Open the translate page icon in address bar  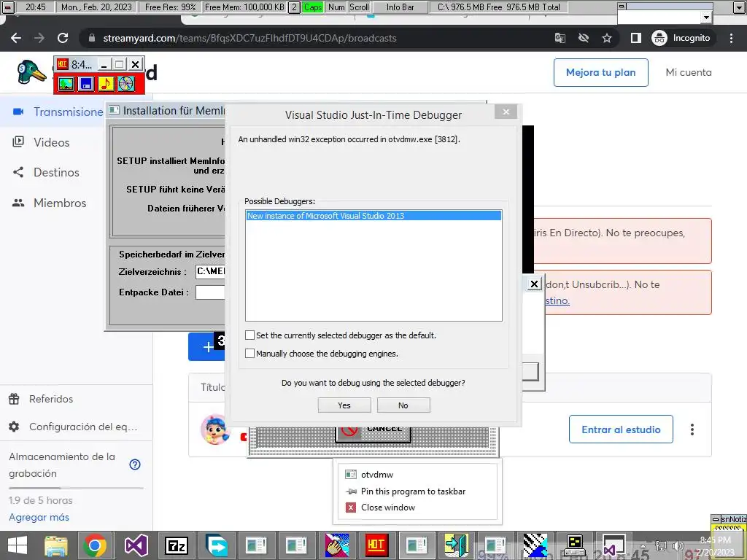[x=560, y=38]
